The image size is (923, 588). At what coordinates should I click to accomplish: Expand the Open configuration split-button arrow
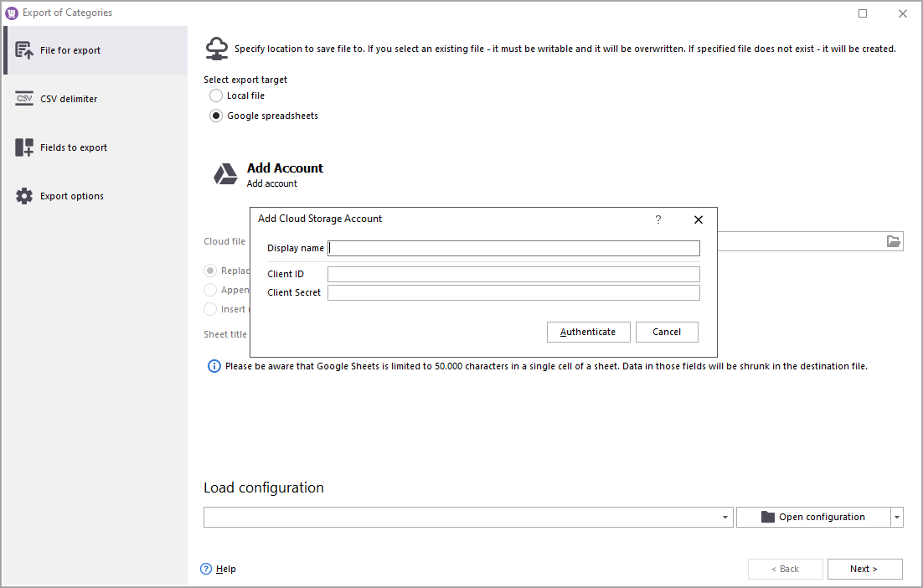pos(896,517)
